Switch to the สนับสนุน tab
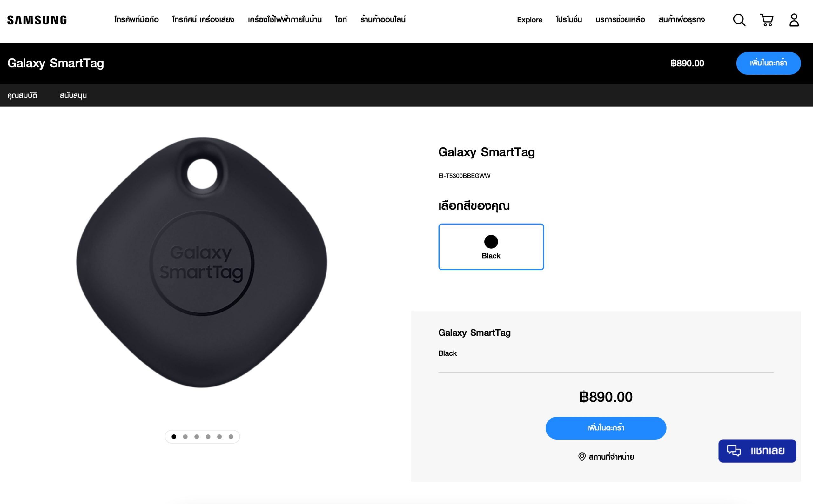This screenshot has height=504, width=813. [73, 95]
